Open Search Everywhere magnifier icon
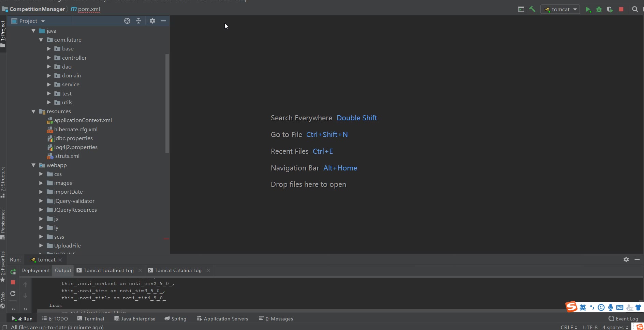Viewport: 644px width, 330px height. [x=635, y=10]
